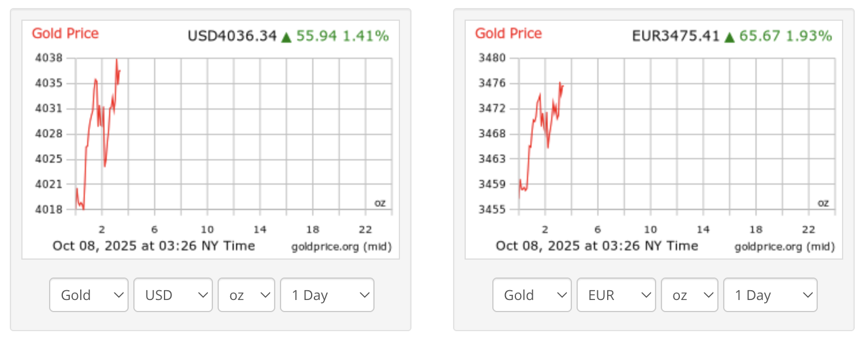868x345 pixels.
Task: Open the metal selector showing 'Gold' on the right panel
Action: pyautogui.click(x=532, y=295)
